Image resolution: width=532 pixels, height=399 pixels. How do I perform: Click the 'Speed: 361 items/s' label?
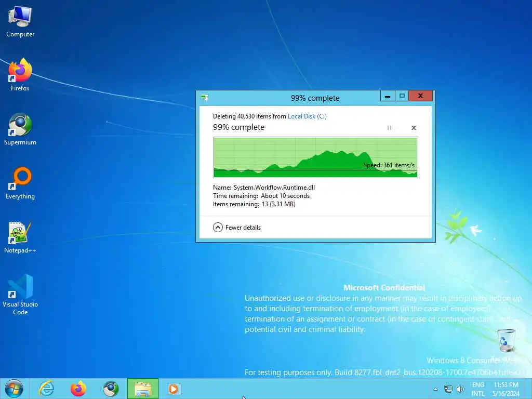pos(389,165)
